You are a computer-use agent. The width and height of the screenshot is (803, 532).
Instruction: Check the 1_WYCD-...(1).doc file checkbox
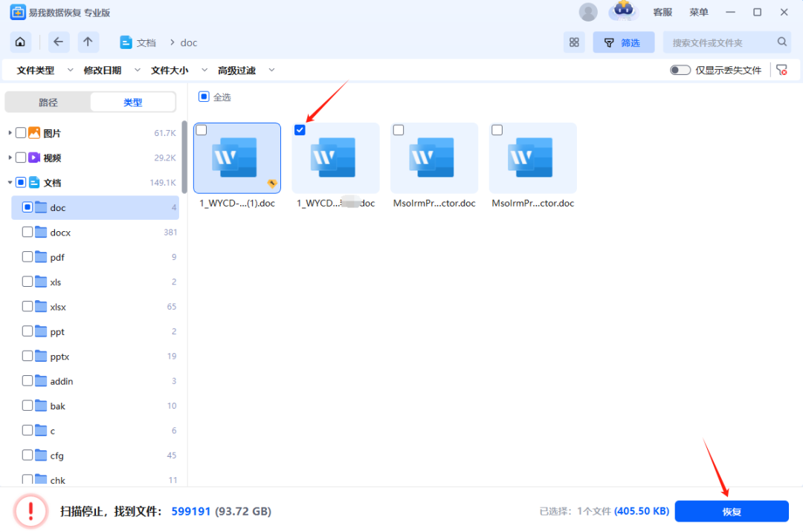click(x=201, y=130)
